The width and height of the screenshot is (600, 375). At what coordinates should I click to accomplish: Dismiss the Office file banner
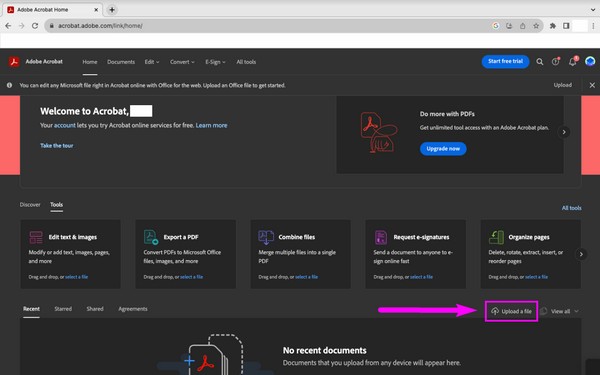pos(592,85)
